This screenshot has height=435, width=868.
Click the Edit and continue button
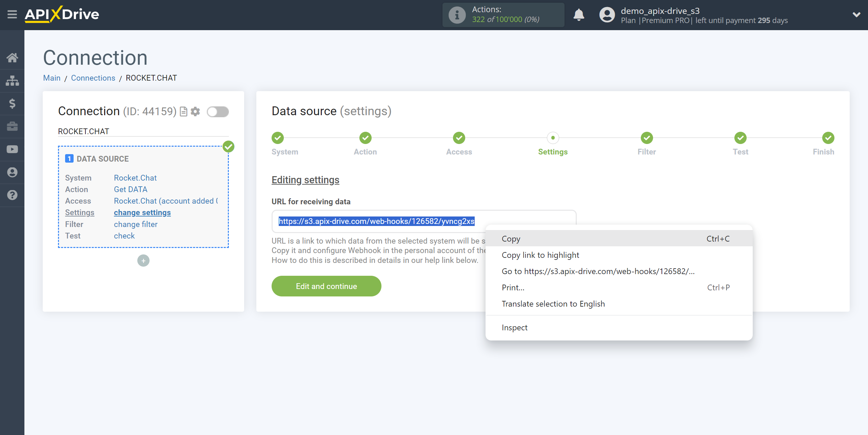click(326, 286)
